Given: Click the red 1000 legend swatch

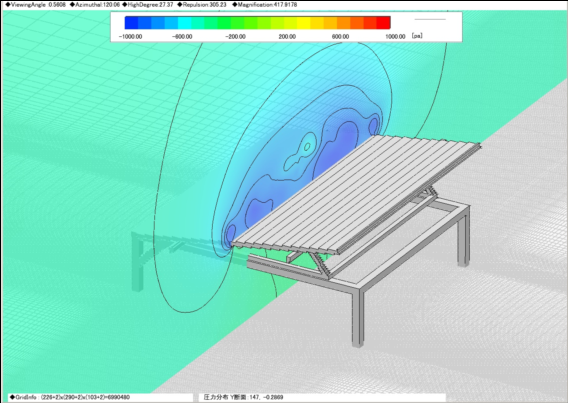Looking at the screenshot, I should [x=384, y=22].
